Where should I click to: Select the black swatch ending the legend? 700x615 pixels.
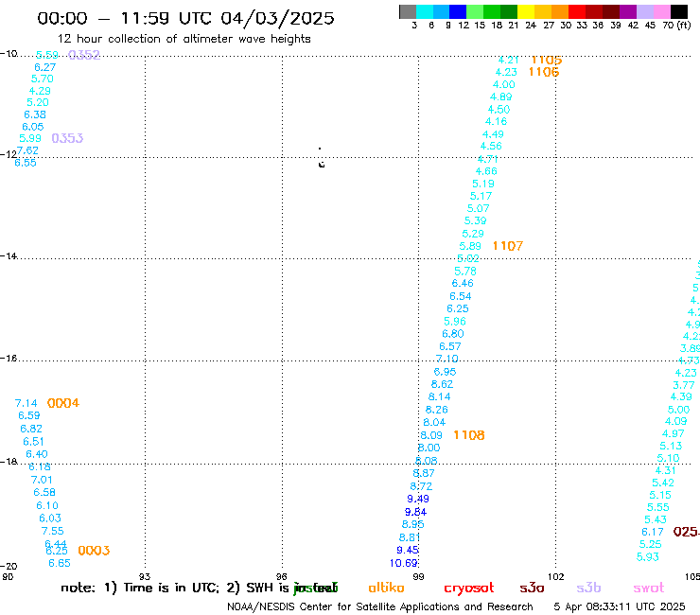click(678, 11)
